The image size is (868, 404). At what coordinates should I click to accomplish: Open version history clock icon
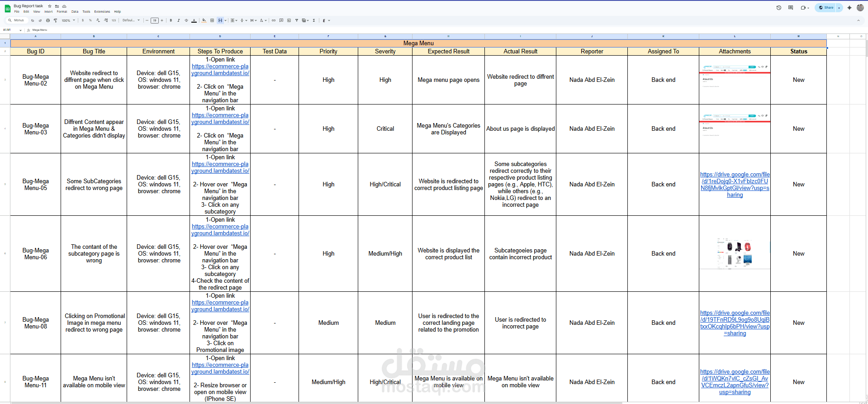pyautogui.click(x=779, y=8)
